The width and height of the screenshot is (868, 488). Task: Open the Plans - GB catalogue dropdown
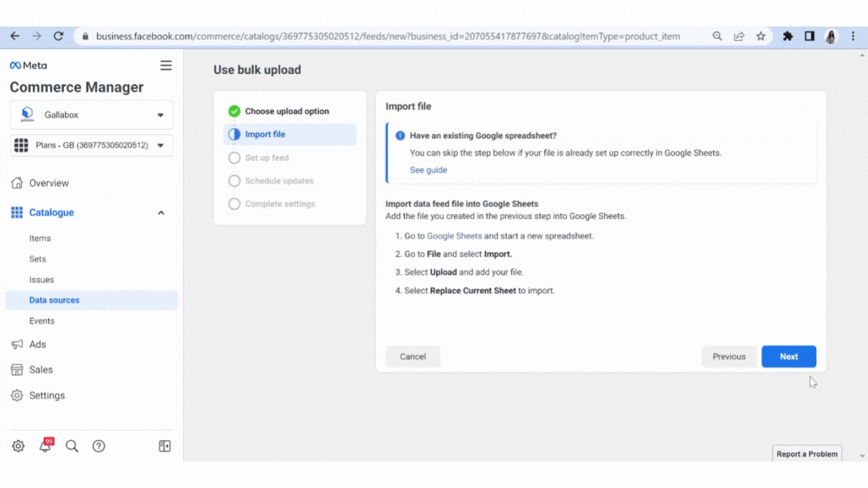click(92, 145)
